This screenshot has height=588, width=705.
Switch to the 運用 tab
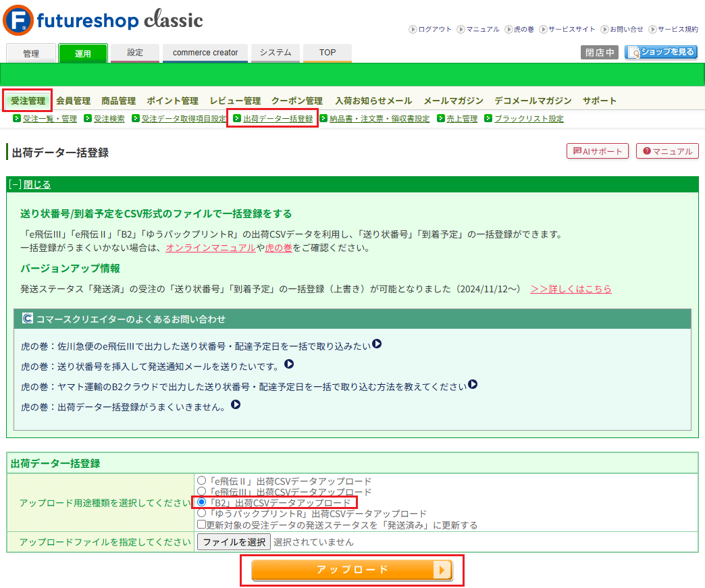83,53
